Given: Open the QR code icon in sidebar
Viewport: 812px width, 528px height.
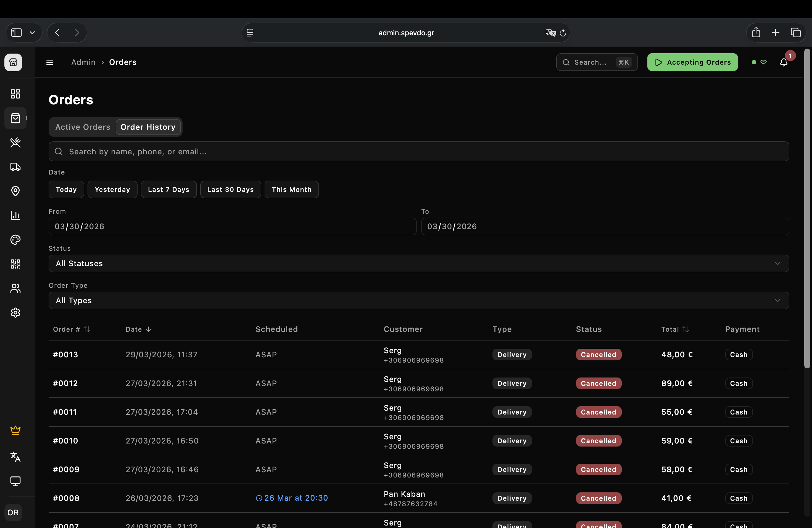Looking at the screenshot, I should click(x=15, y=264).
